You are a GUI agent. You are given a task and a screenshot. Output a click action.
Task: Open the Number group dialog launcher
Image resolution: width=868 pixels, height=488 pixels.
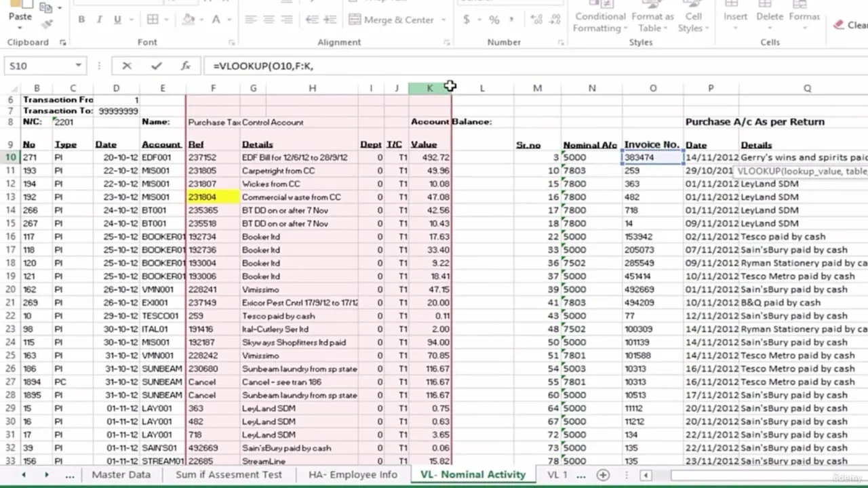561,42
